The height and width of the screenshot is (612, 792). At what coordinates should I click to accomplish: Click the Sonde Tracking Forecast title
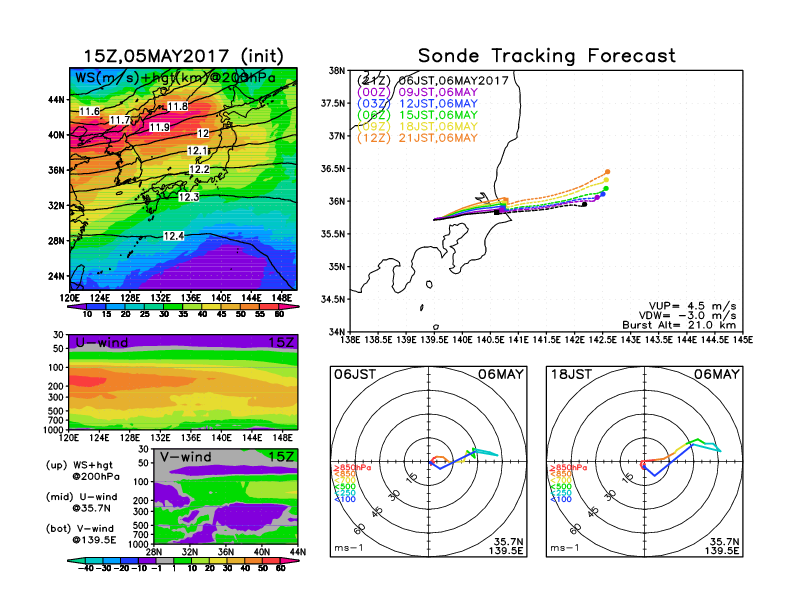(x=546, y=56)
